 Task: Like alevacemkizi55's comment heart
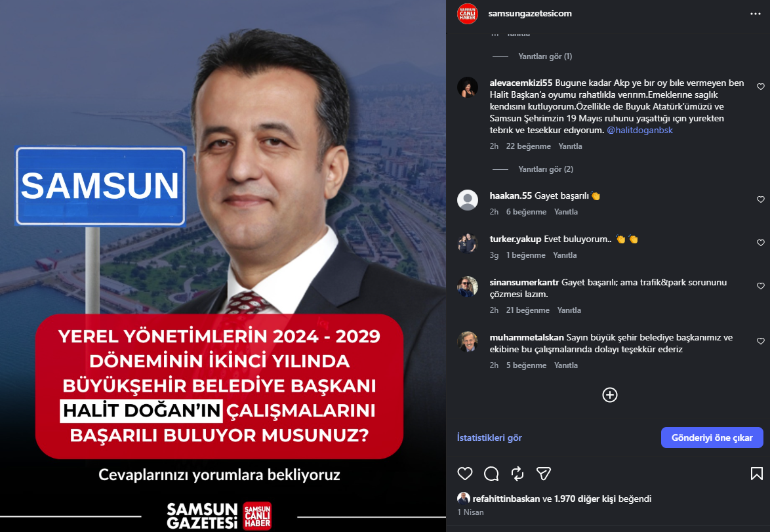761,87
